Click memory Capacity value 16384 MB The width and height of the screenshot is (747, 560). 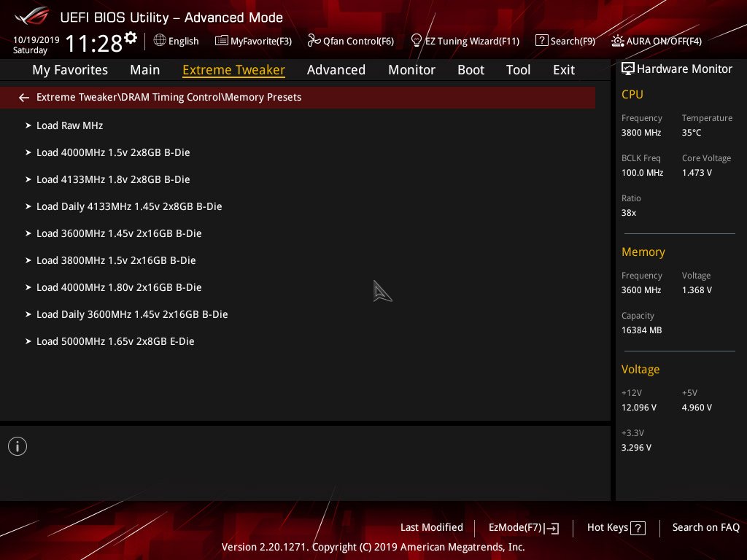[641, 330]
